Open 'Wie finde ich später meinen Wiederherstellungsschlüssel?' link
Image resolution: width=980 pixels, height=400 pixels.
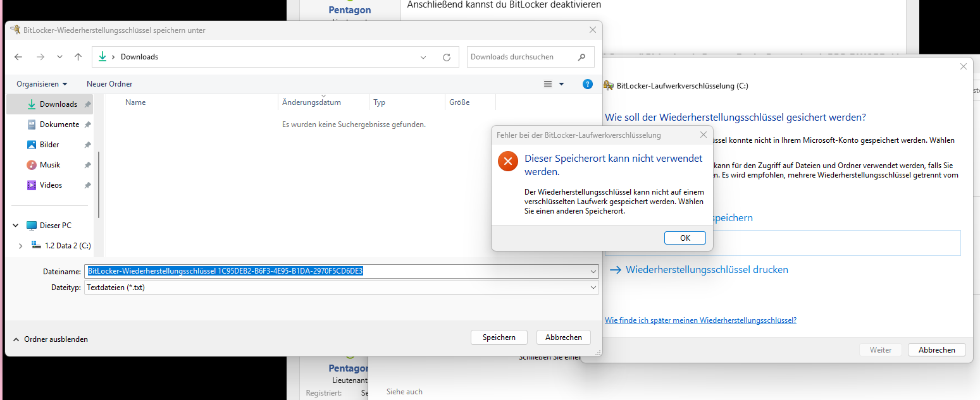point(700,320)
